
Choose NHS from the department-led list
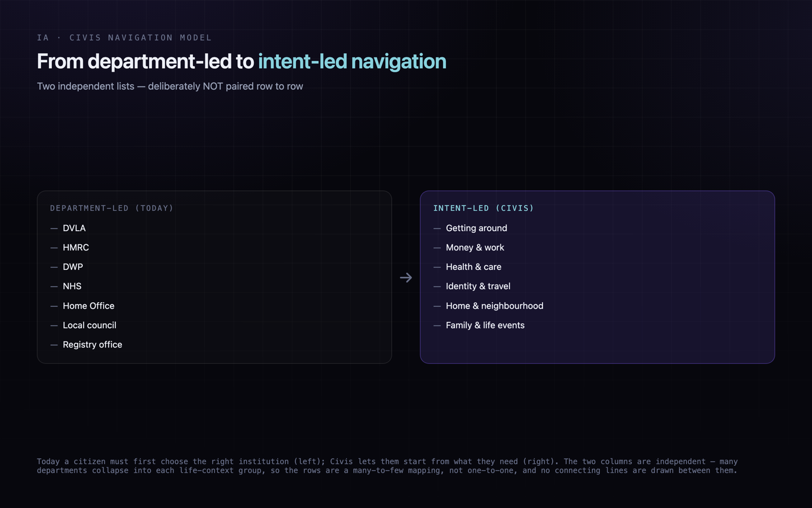coord(72,286)
